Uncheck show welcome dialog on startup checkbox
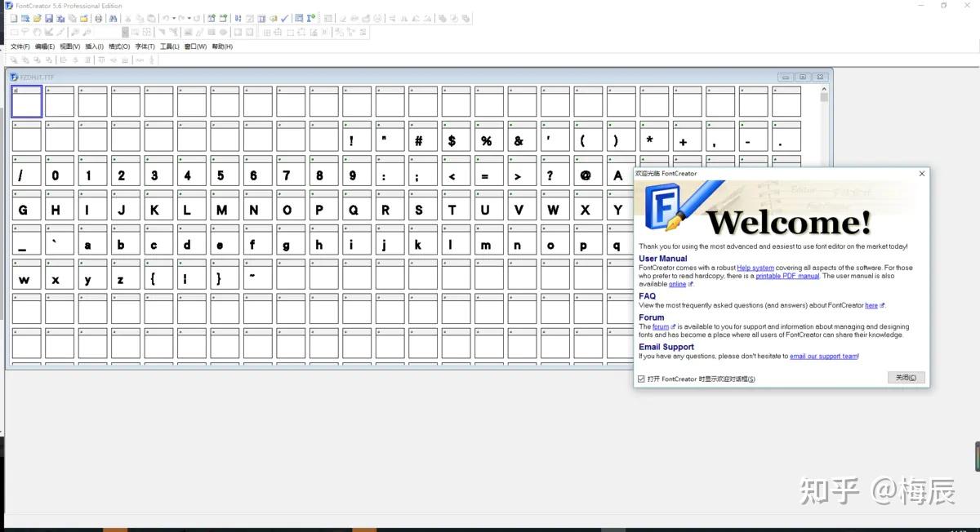980x532 pixels. (641, 379)
